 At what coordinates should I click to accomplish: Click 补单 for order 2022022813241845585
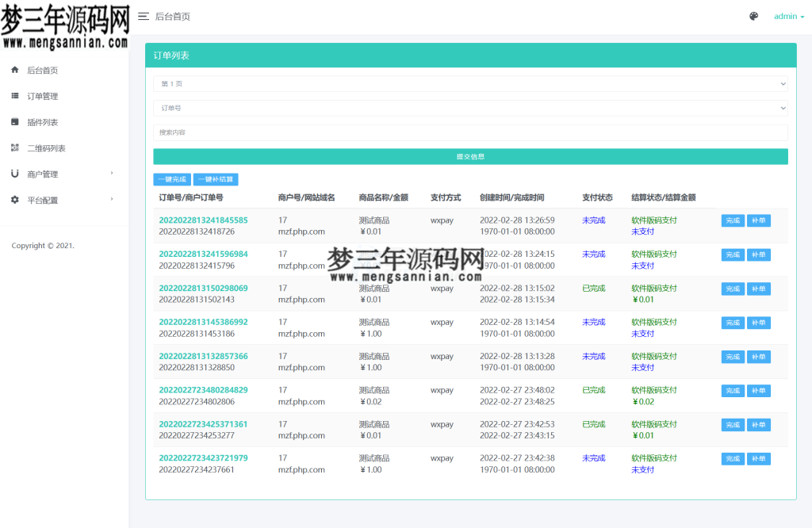pyautogui.click(x=759, y=220)
